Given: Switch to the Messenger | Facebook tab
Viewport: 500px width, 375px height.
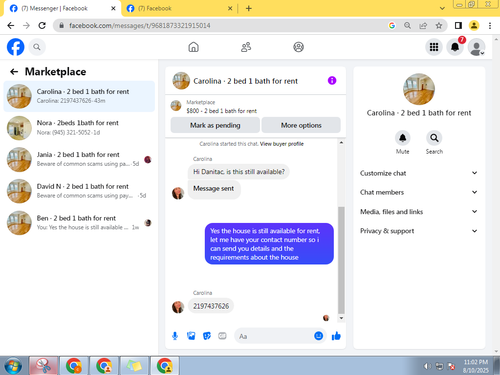Looking at the screenshot, I should 62,8.
